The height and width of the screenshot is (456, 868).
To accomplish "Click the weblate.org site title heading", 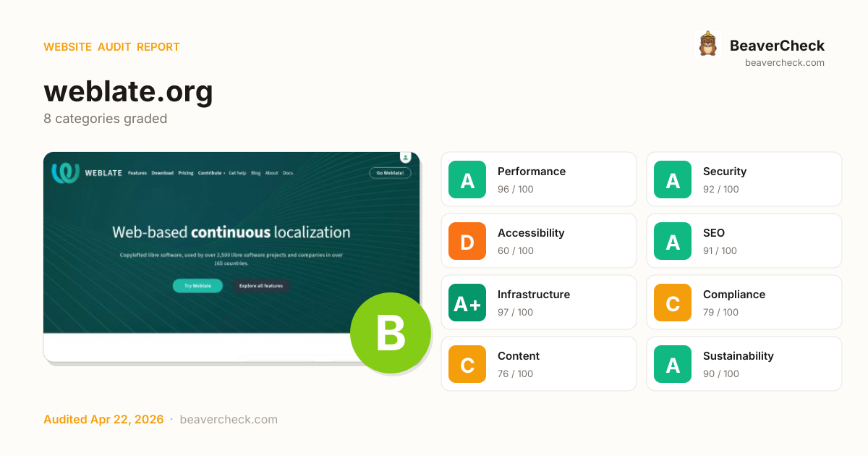I will pos(128,92).
